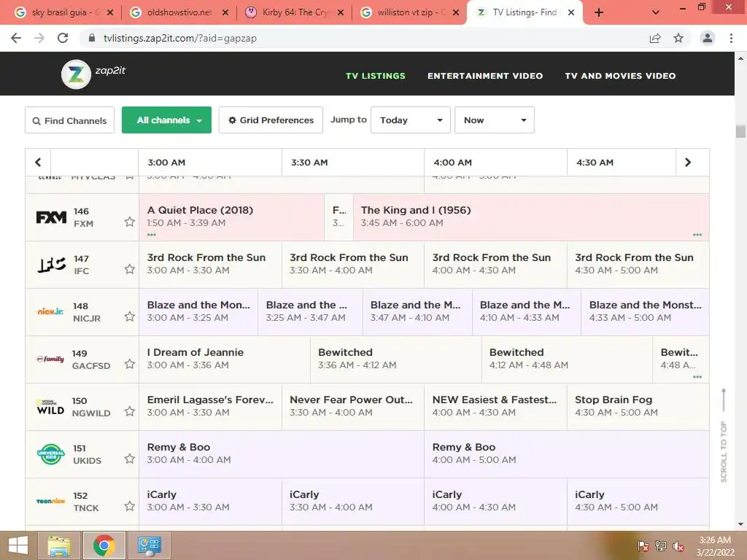The height and width of the screenshot is (560, 747).
Task: Click the zap2it logo
Action: coord(93,74)
